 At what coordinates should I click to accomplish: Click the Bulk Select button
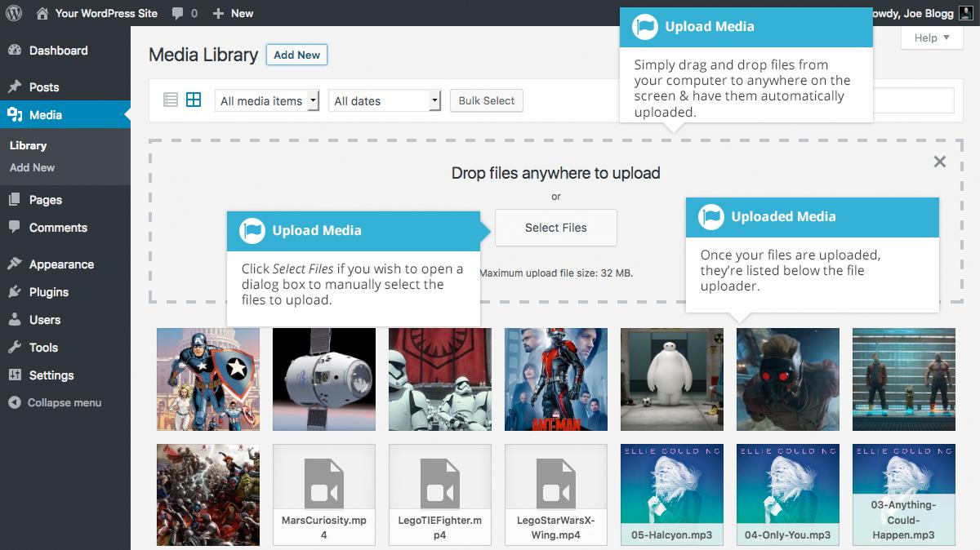point(486,101)
